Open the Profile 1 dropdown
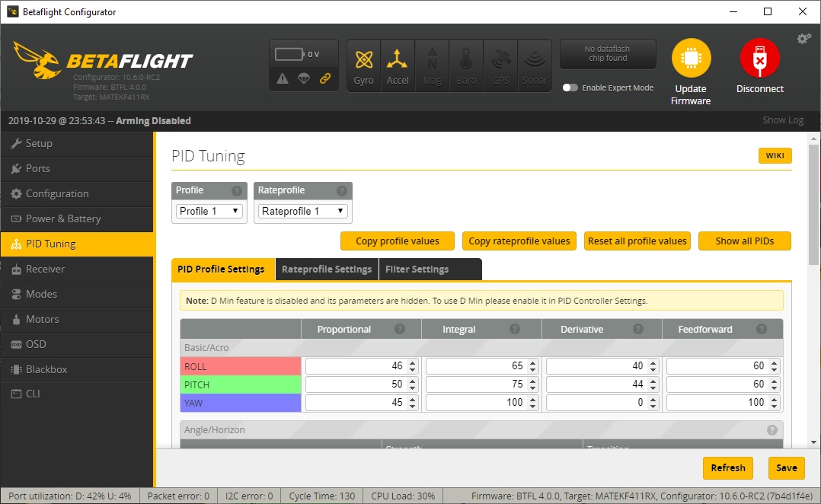The width and height of the screenshot is (821, 504). point(209,211)
